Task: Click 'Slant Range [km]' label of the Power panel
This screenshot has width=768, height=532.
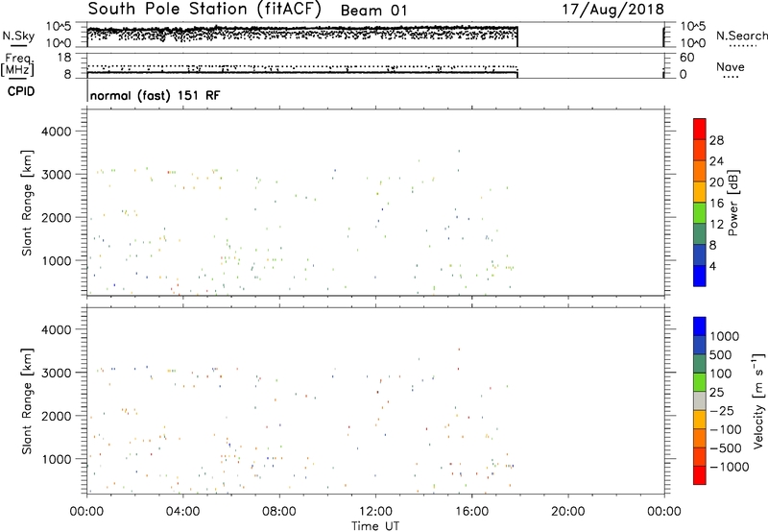Action: coord(27,203)
